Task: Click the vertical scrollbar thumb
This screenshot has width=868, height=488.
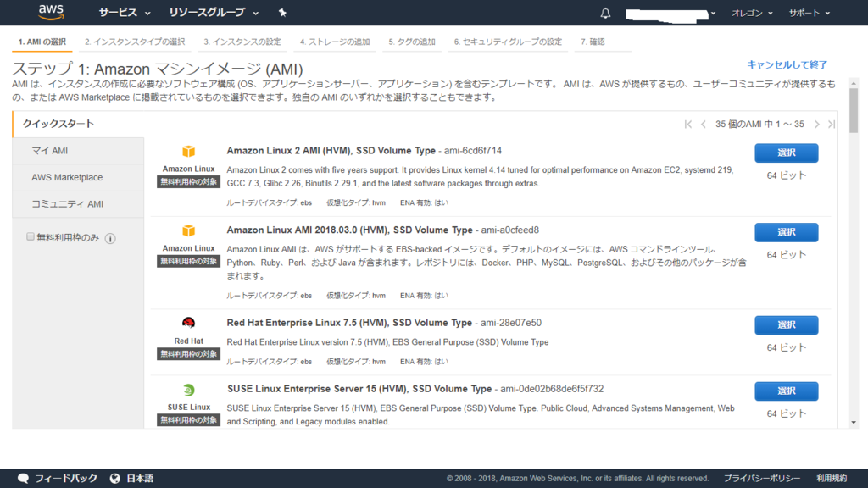Action: [854, 111]
